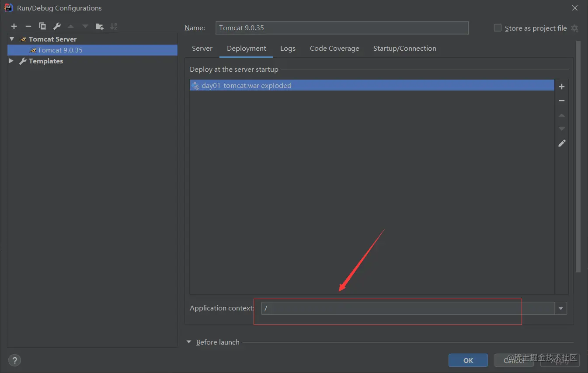Open the help question mark button
588x373 pixels.
tap(14, 360)
